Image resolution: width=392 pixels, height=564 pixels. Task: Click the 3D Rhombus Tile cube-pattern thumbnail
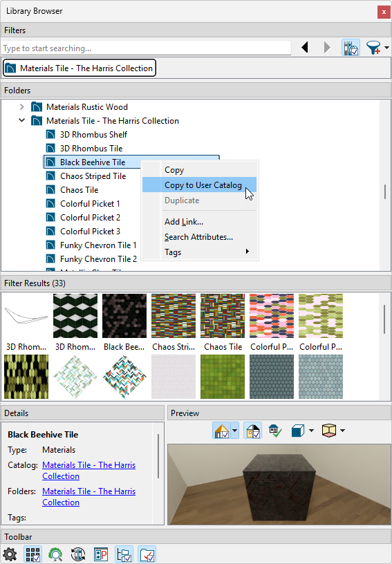coord(75,316)
